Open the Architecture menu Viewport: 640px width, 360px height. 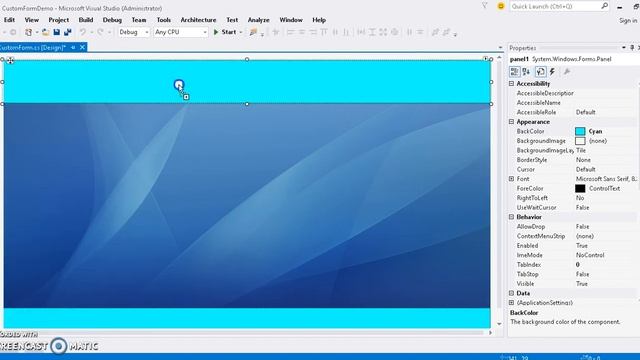[x=198, y=20]
